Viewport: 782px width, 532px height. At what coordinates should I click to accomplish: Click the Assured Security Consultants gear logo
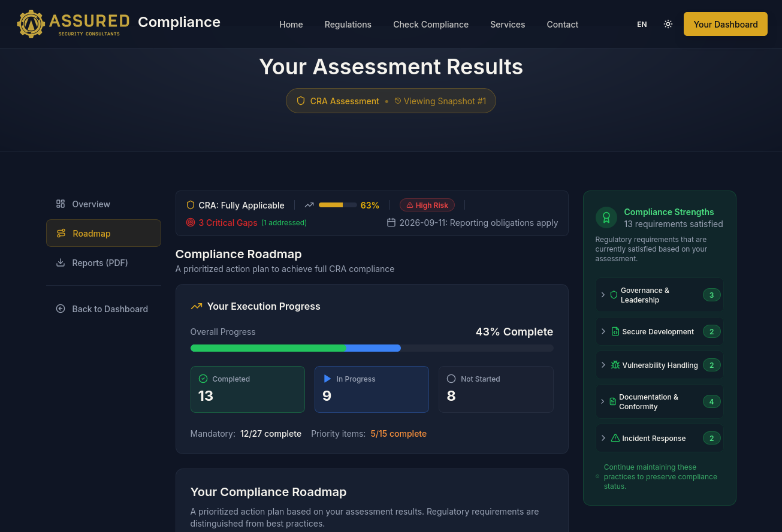pyautogui.click(x=31, y=24)
